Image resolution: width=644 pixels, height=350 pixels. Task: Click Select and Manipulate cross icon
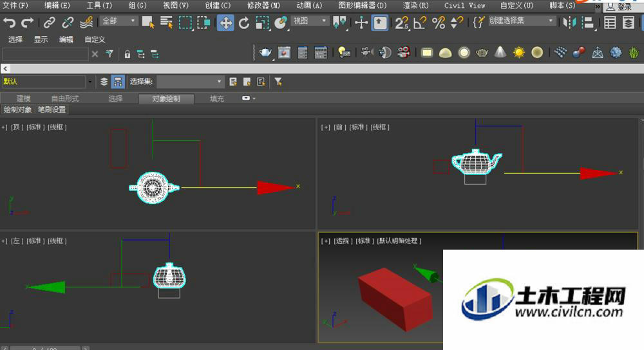(361, 23)
